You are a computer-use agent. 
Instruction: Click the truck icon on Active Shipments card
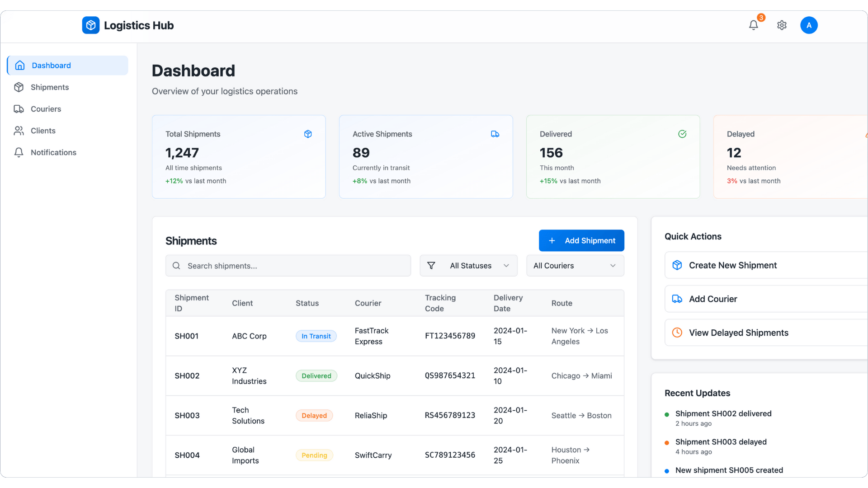(x=495, y=134)
